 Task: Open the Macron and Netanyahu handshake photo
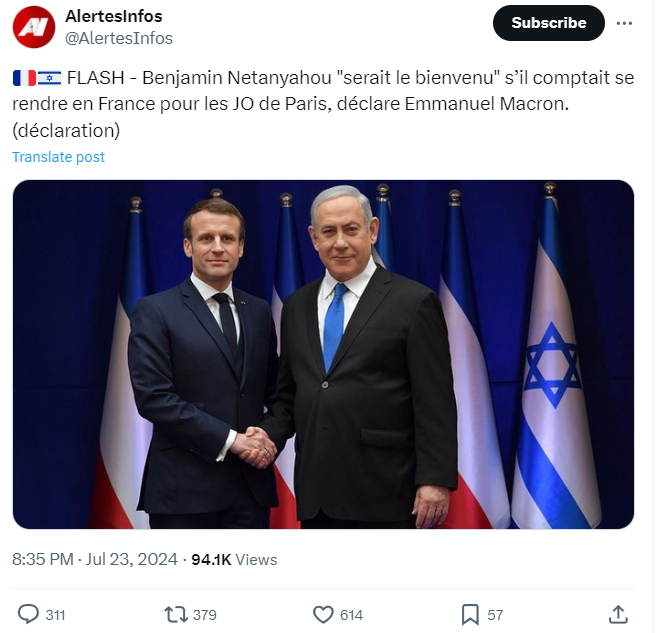tap(323, 354)
